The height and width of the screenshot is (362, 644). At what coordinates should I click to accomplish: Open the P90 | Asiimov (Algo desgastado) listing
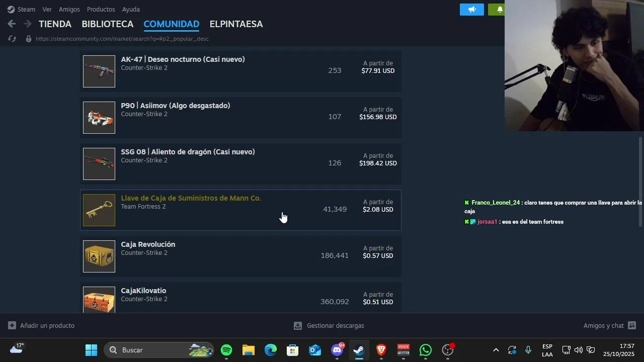click(176, 106)
